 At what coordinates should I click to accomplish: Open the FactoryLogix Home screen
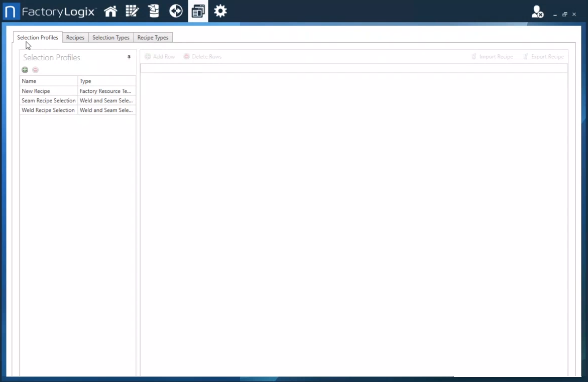[110, 11]
